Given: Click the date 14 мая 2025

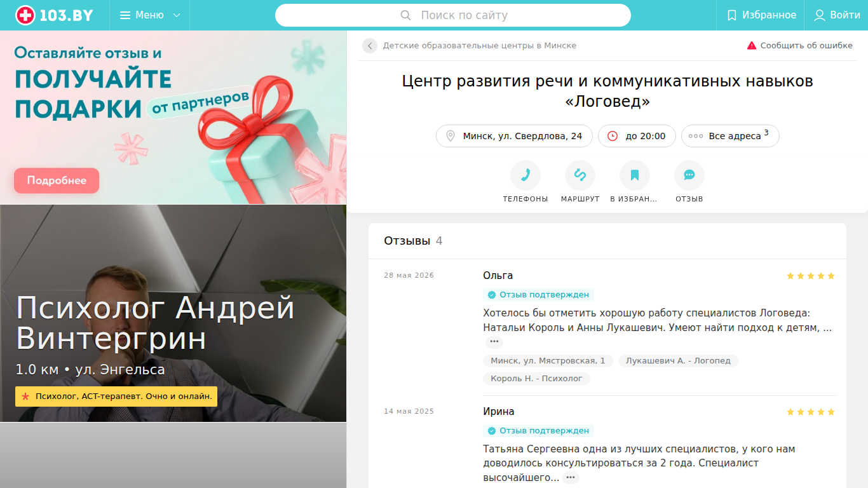Looking at the screenshot, I should point(409,412).
